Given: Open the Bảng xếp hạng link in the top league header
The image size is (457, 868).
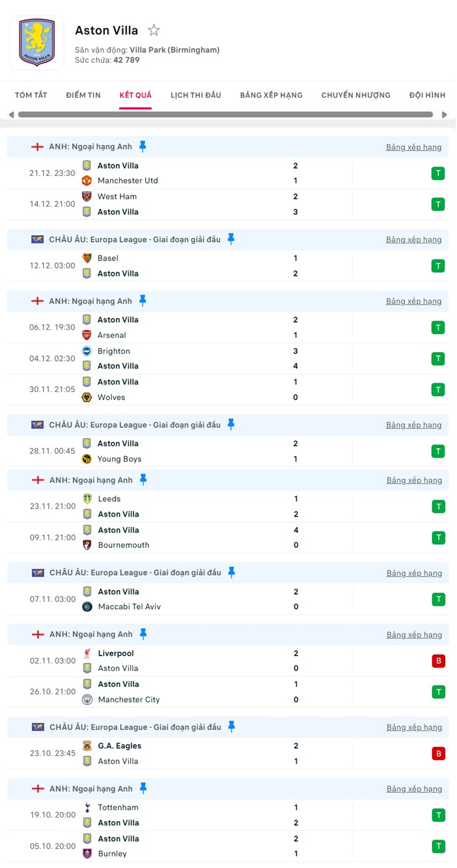Looking at the screenshot, I should point(413,147).
